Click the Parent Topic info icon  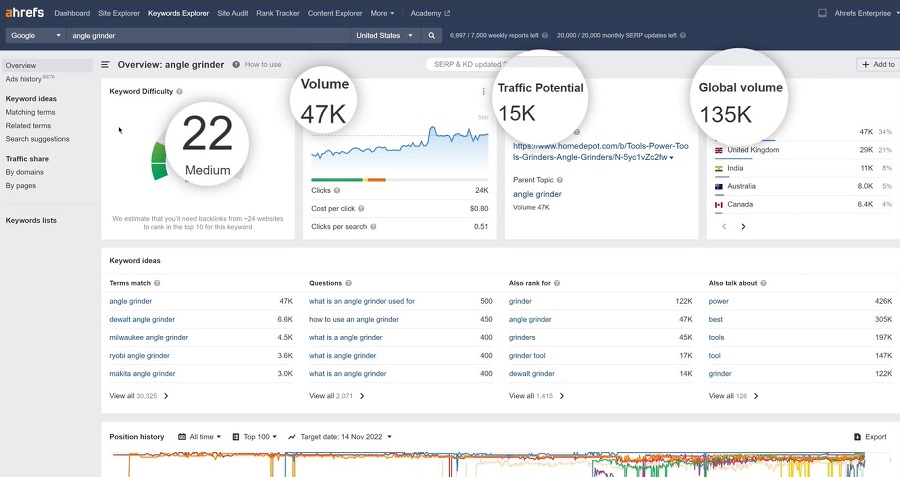560,180
